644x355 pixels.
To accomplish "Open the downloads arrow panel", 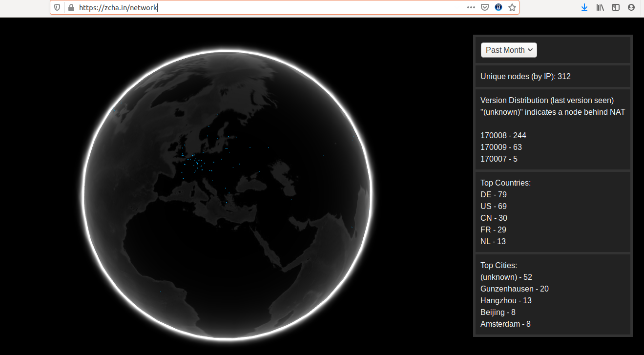I will click(584, 7).
